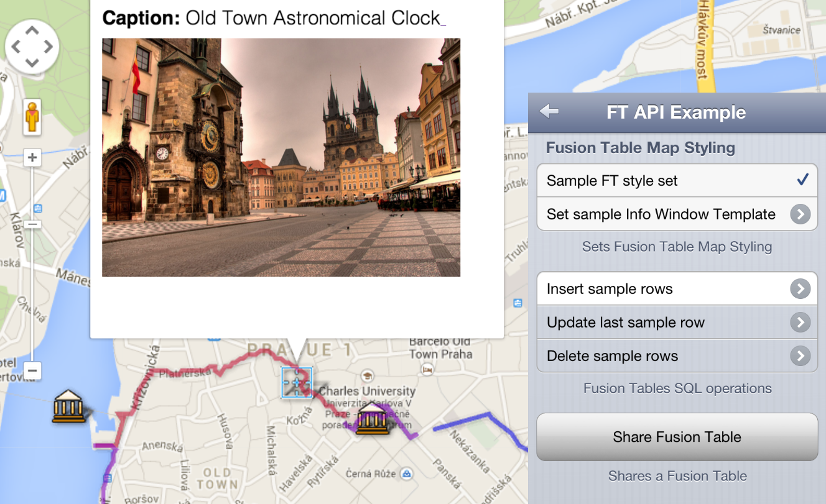
Task: Click the Sets Fusion Table Map Styling footer text
Action: tap(677, 247)
